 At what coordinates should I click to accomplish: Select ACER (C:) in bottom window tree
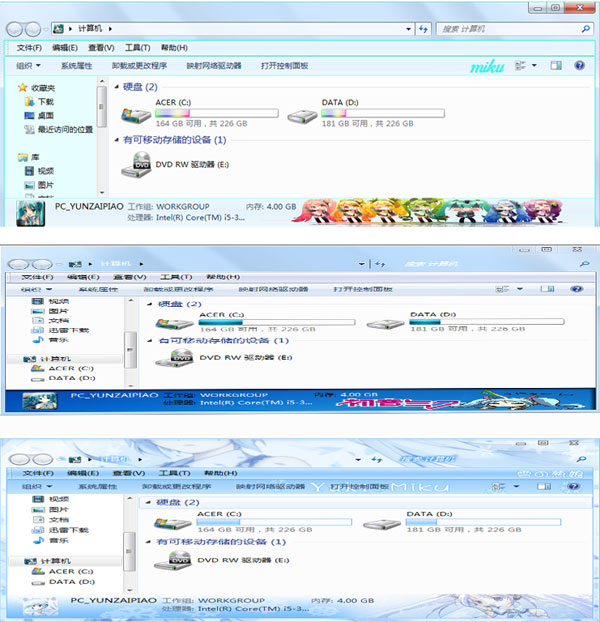coord(63,571)
